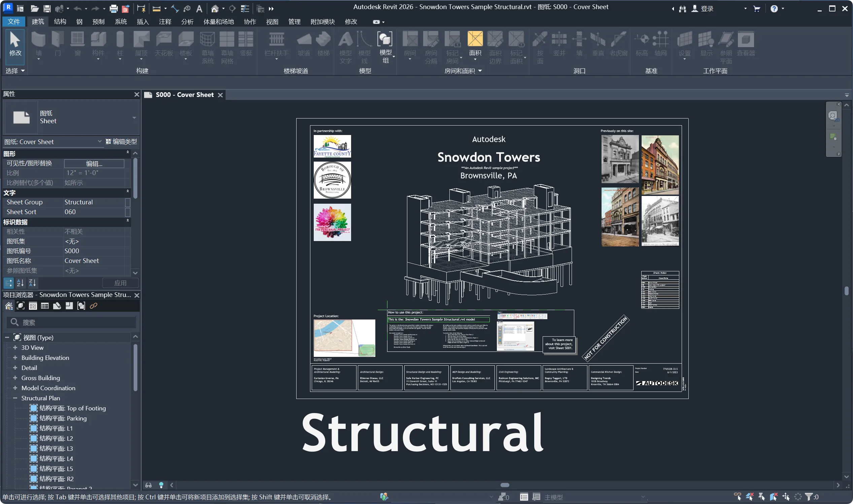Collapse the Structural Plan tree node
This screenshot has height=504, width=853.
click(x=15, y=398)
